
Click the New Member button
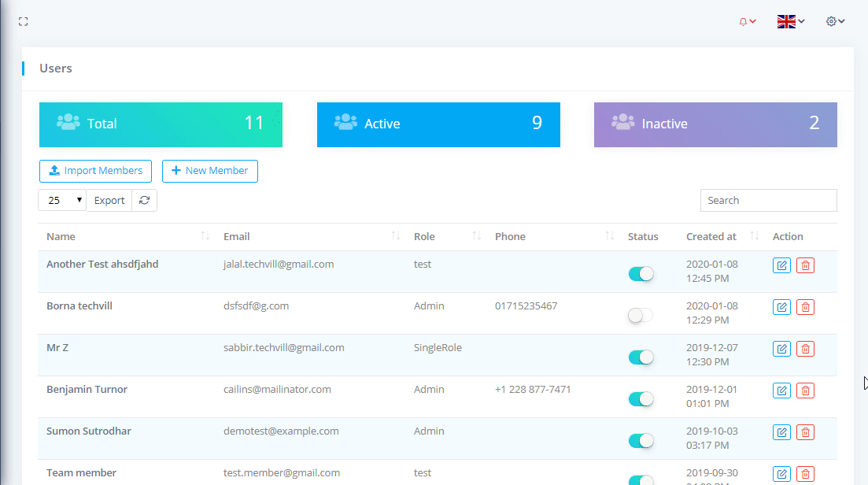pyautogui.click(x=209, y=171)
